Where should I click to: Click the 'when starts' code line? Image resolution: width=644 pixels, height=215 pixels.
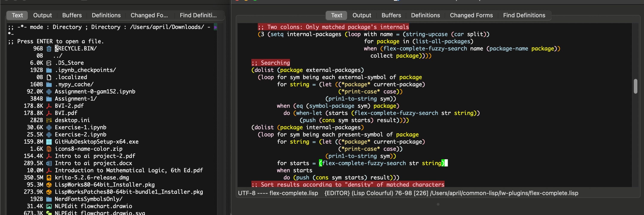click(x=295, y=170)
